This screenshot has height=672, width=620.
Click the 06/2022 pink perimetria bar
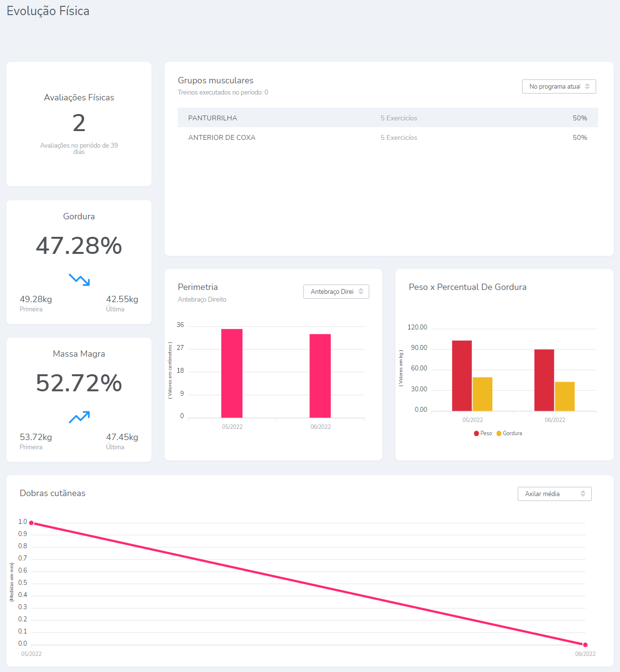coord(320,376)
